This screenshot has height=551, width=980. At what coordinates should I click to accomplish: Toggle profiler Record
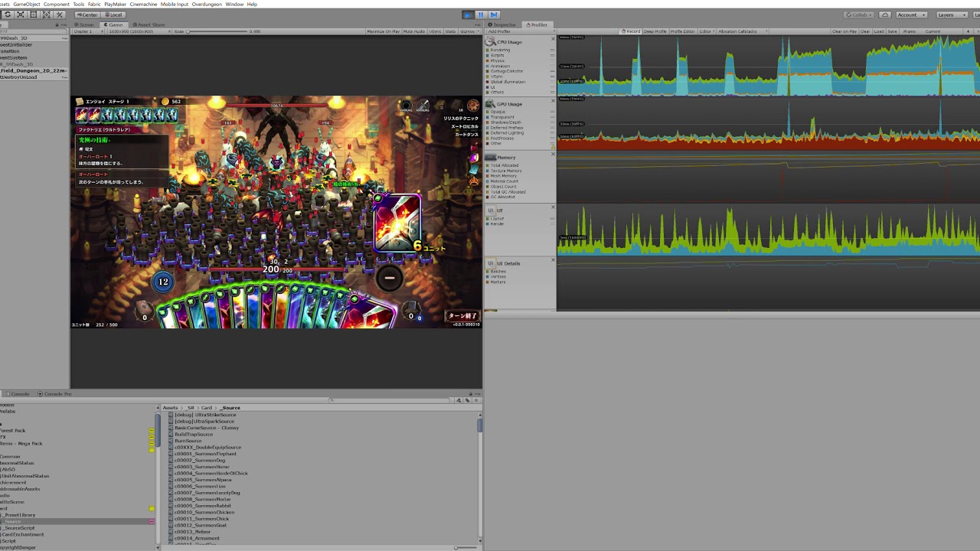tap(632, 31)
